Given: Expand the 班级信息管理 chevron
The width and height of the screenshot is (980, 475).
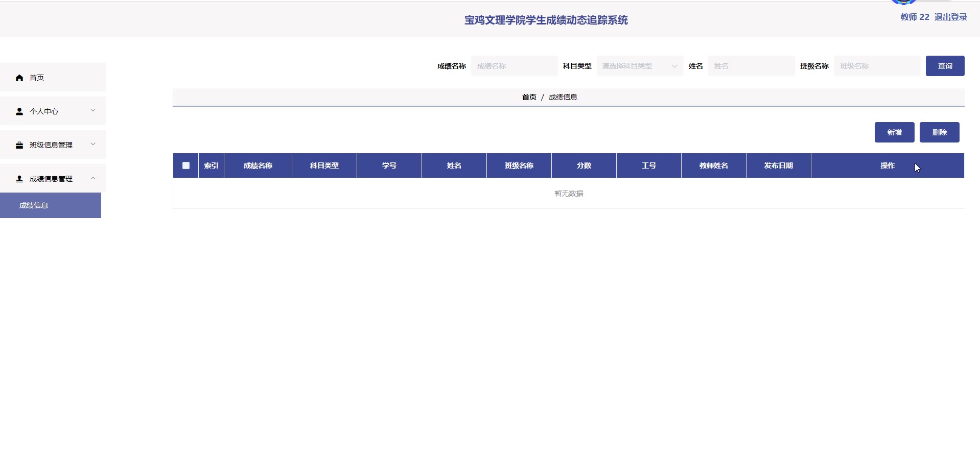Looking at the screenshot, I should tap(93, 144).
